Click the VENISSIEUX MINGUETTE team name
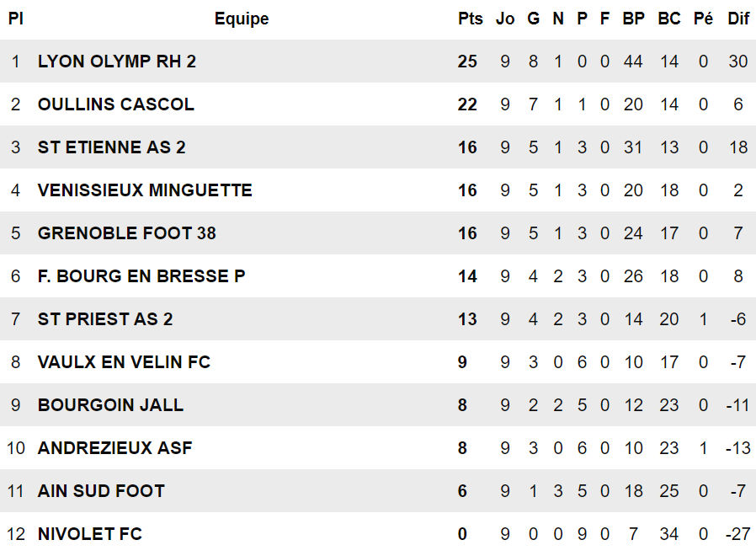 (145, 190)
